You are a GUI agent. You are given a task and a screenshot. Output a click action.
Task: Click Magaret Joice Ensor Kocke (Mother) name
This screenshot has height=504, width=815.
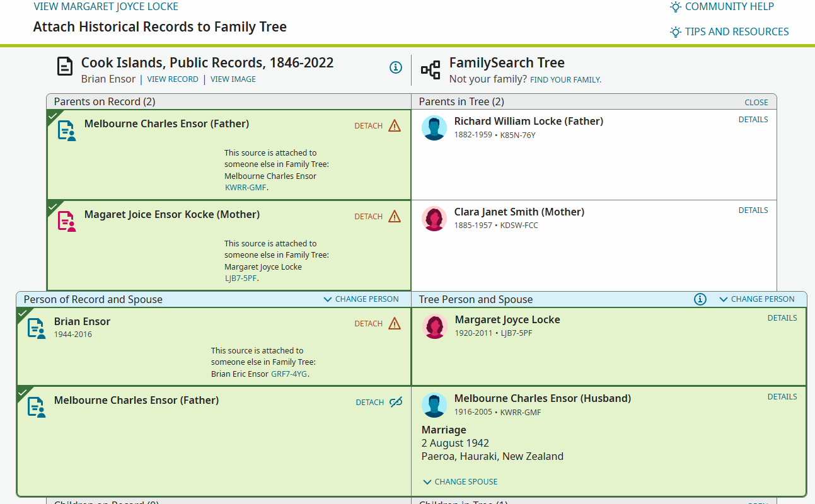tap(172, 215)
